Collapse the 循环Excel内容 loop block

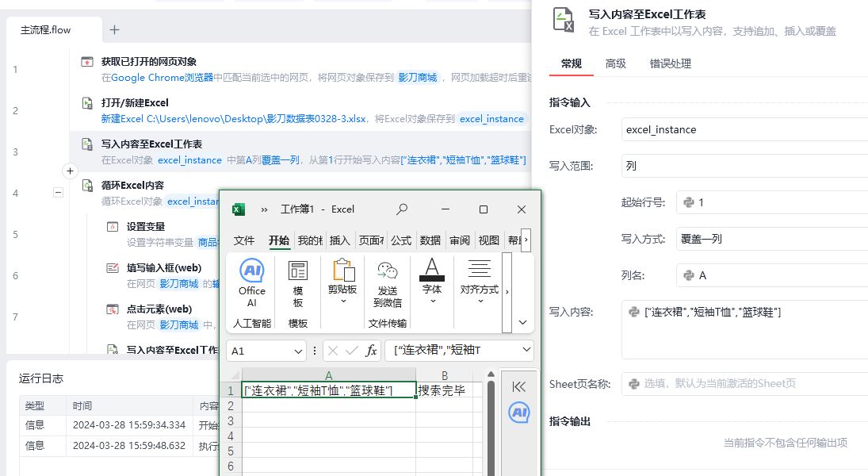[x=58, y=192]
